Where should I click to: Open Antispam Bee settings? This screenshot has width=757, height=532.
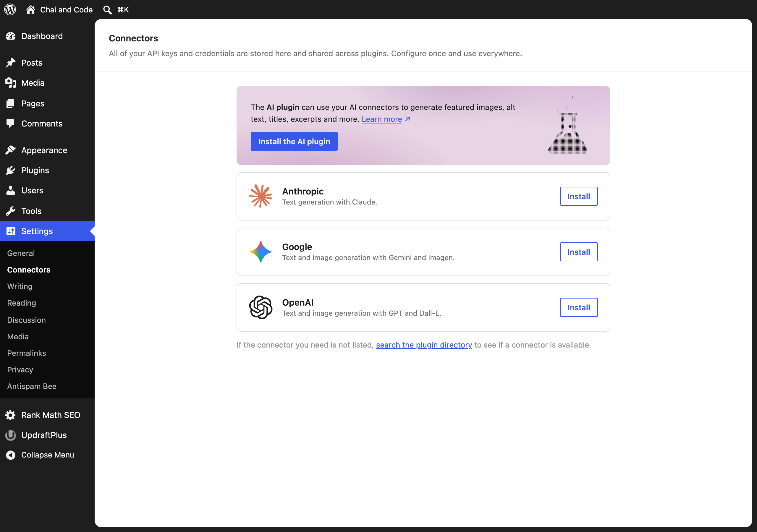[x=32, y=386]
